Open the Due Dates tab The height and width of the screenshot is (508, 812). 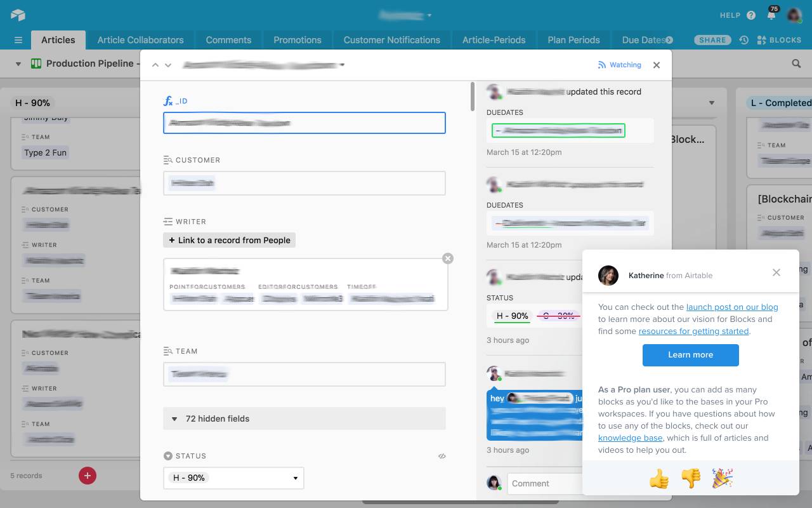coord(643,39)
